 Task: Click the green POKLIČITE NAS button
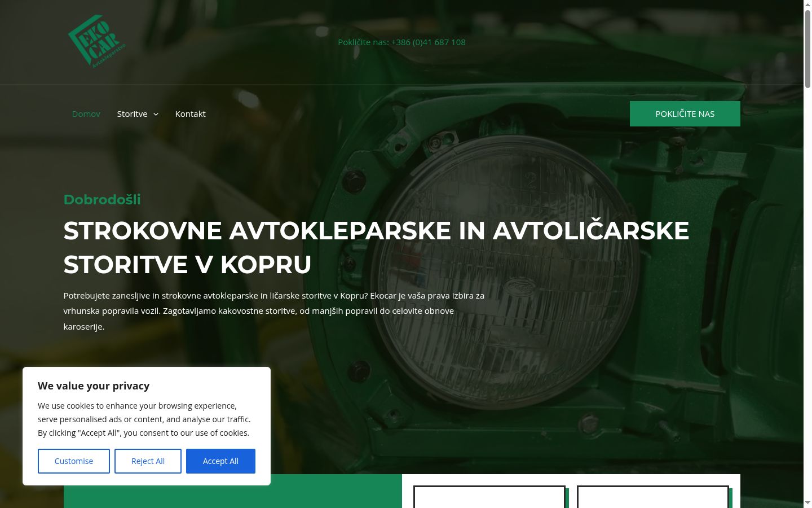click(x=685, y=113)
